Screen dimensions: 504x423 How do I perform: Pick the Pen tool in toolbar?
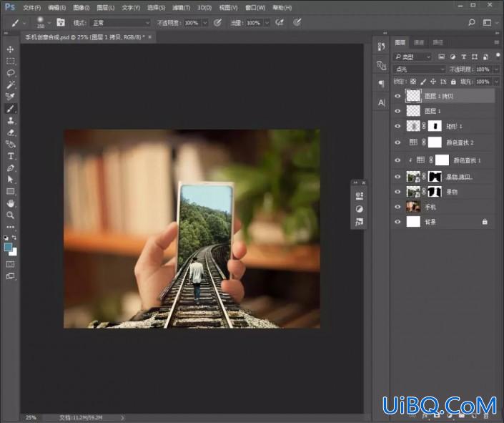point(10,168)
